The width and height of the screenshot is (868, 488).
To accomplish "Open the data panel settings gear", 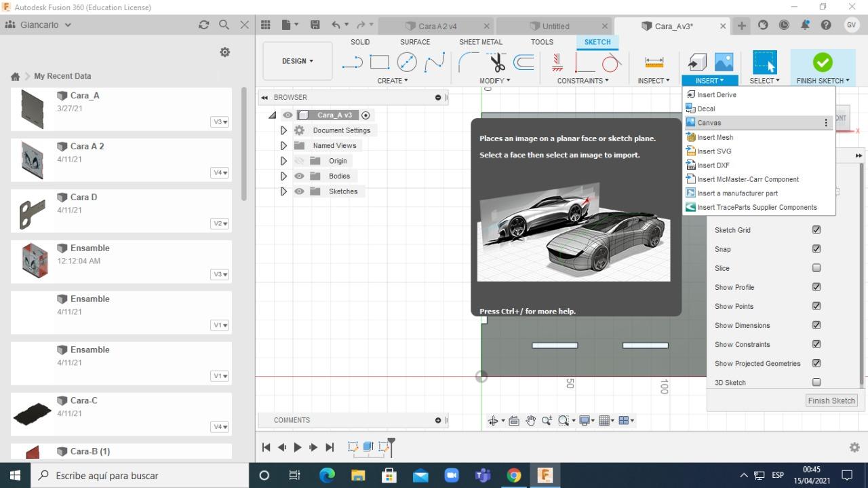I will (x=225, y=52).
